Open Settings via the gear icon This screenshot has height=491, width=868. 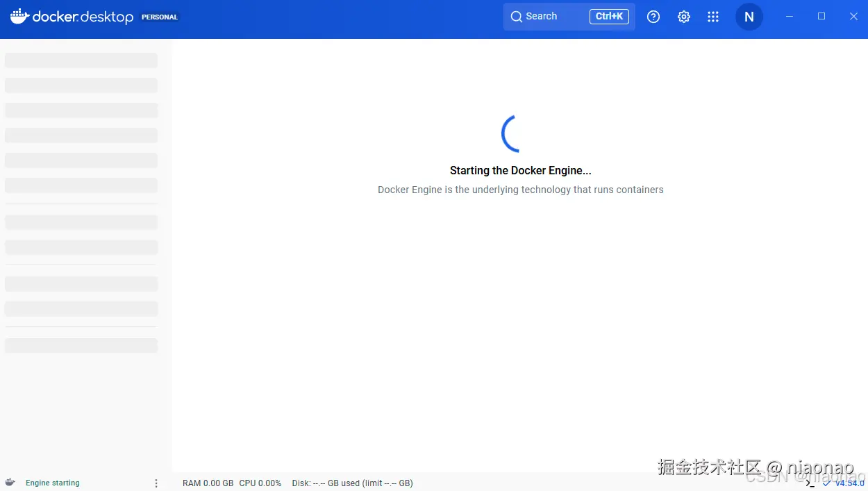684,17
